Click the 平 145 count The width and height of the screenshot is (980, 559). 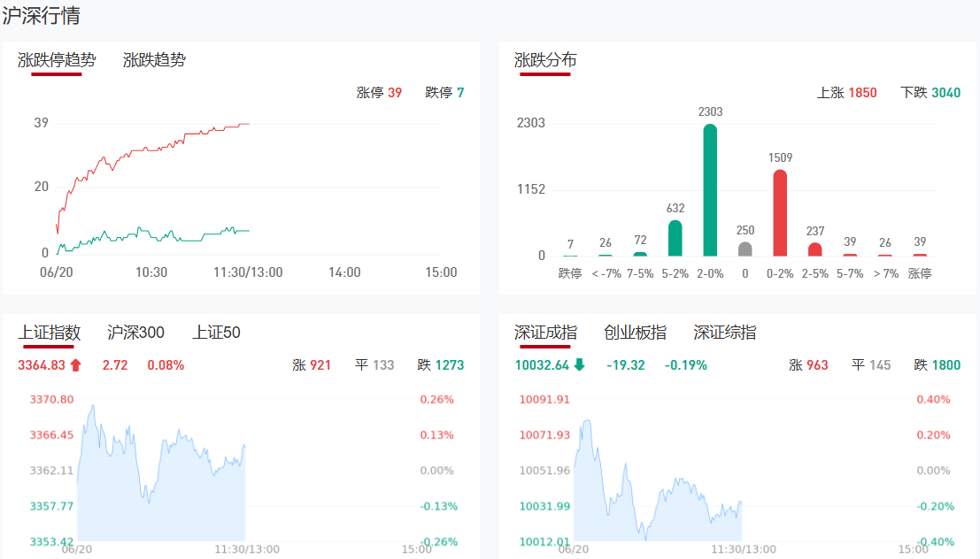[871, 364]
